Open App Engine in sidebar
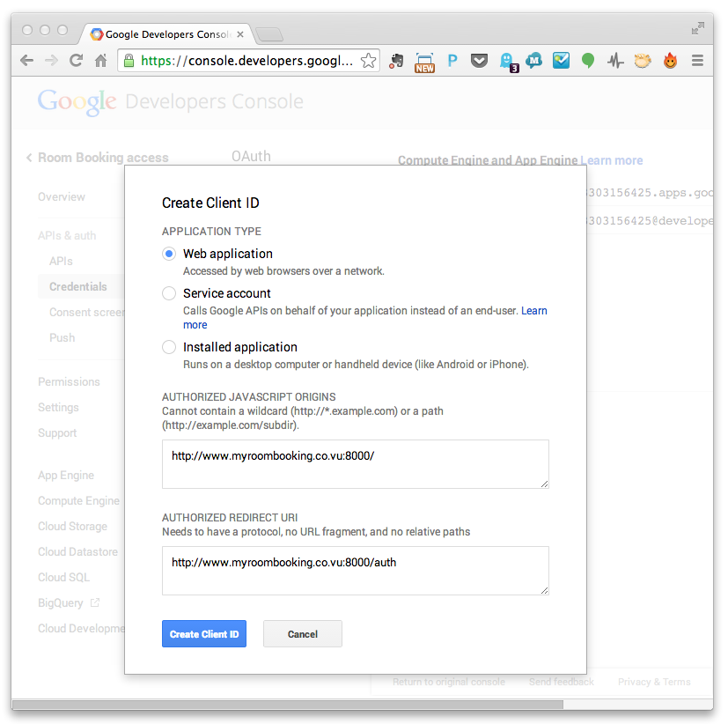The height and width of the screenshot is (724, 728). [x=66, y=475]
